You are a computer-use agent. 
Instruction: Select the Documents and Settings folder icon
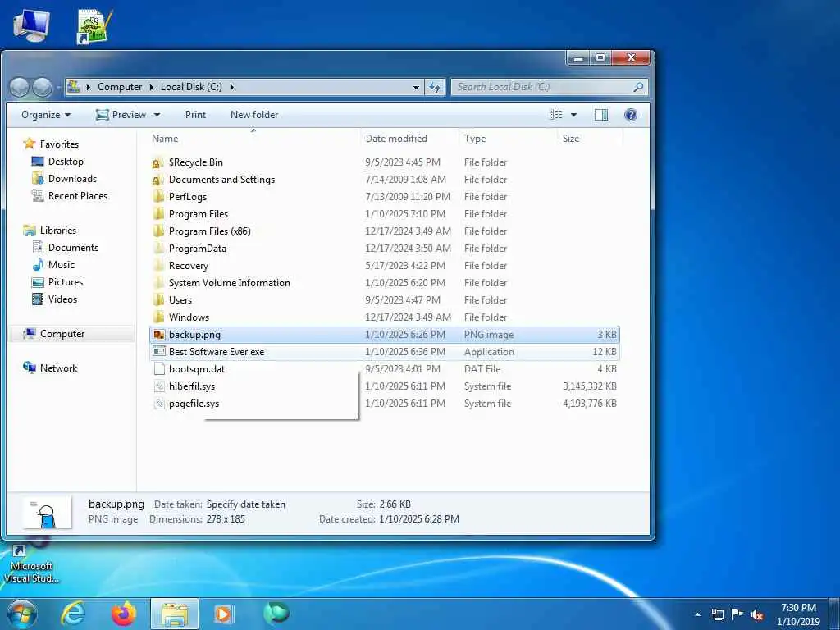pyautogui.click(x=158, y=180)
